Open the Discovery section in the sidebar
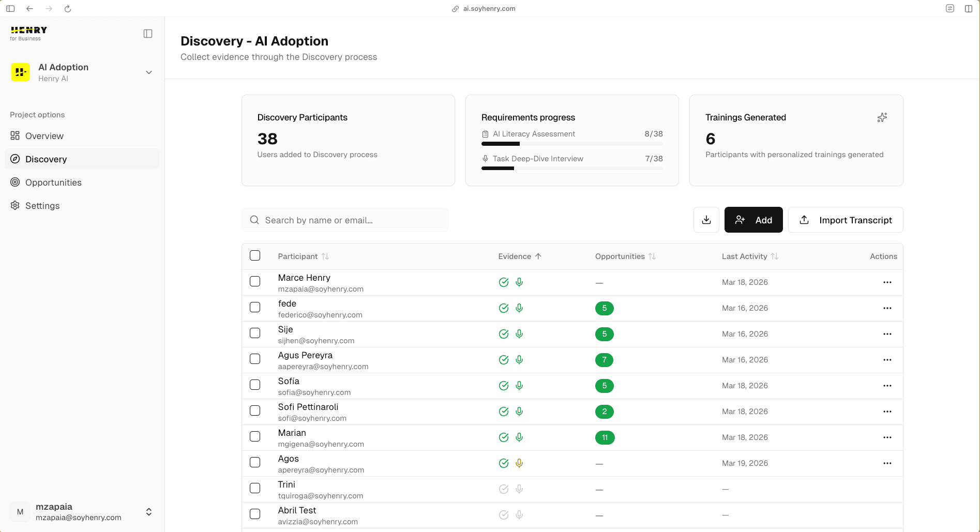Viewport: 980px width, 532px height. [46, 159]
